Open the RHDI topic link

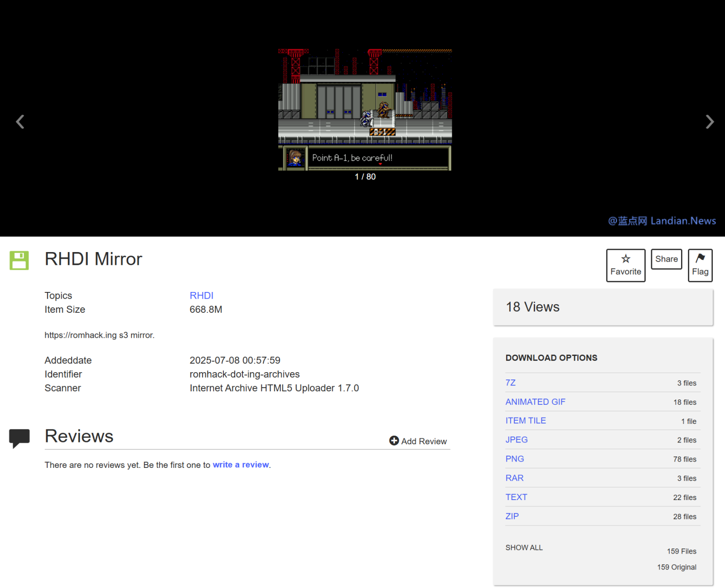201,296
